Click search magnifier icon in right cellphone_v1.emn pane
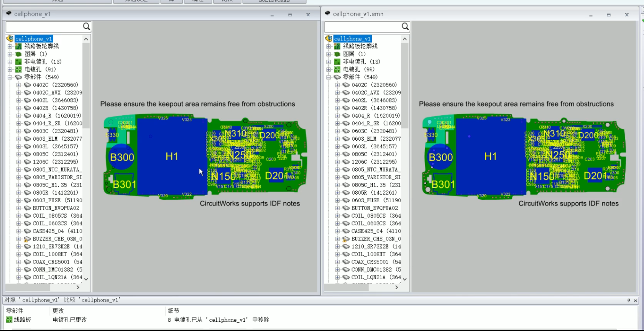 click(405, 26)
